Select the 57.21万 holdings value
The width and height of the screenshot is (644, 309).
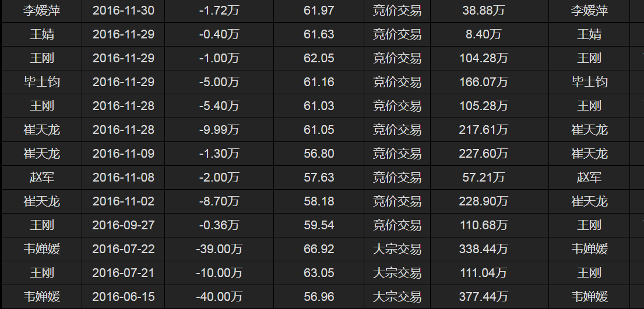(483, 177)
